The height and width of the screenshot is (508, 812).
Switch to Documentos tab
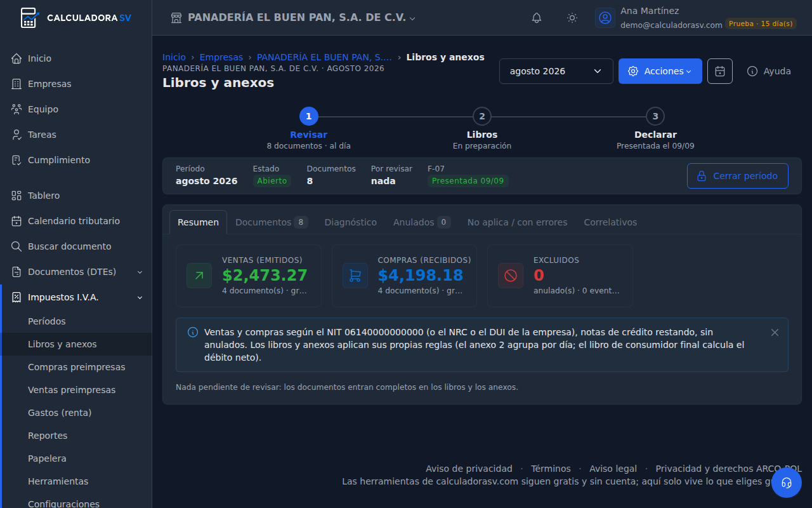tap(272, 222)
